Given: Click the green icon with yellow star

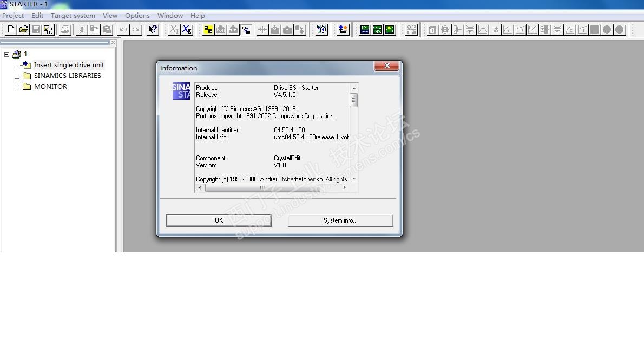Looking at the screenshot, I should (x=389, y=30).
